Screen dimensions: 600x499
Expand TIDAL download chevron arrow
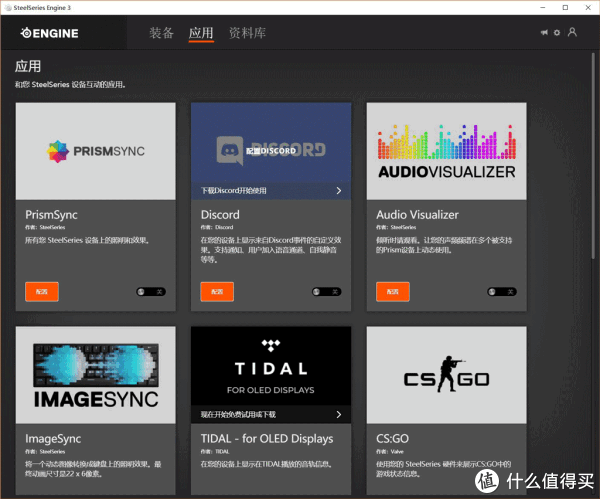point(339,414)
